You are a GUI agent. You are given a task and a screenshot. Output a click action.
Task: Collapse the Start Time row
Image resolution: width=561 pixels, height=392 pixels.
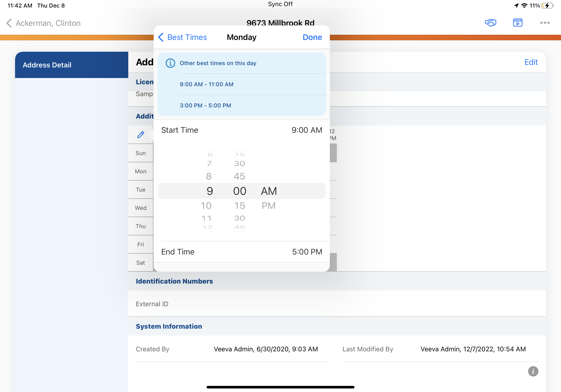point(242,130)
